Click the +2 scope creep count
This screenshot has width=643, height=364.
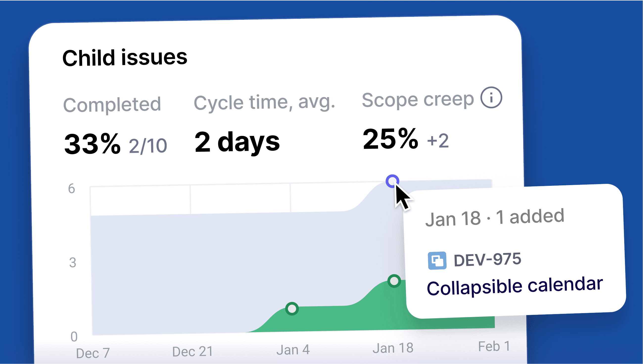(438, 141)
